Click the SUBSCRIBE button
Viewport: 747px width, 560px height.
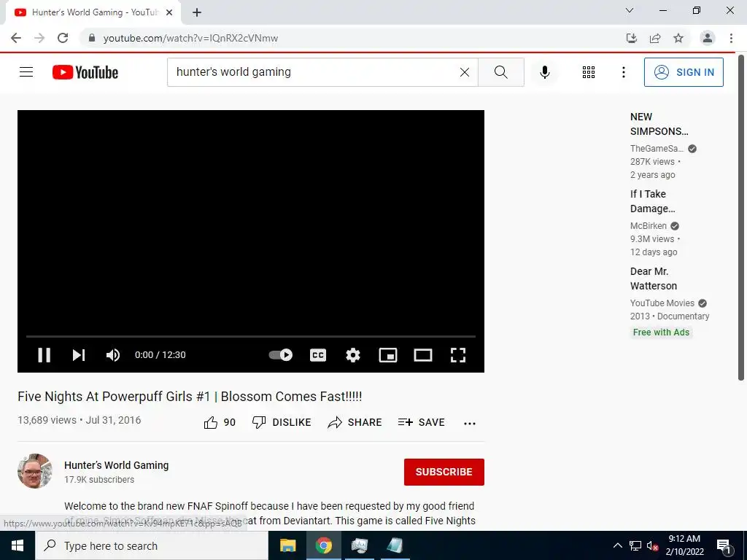pyautogui.click(x=444, y=472)
